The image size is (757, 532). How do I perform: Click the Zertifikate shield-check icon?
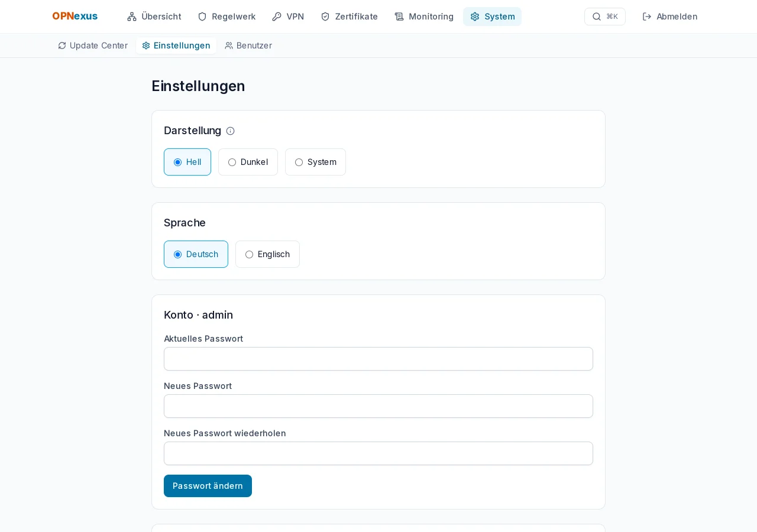(x=325, y=17)
